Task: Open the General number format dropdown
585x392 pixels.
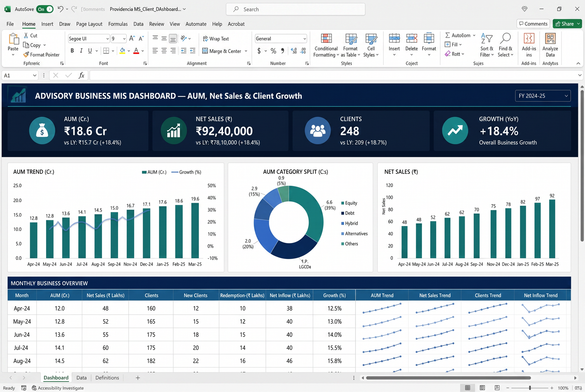Action: (304, 39)
